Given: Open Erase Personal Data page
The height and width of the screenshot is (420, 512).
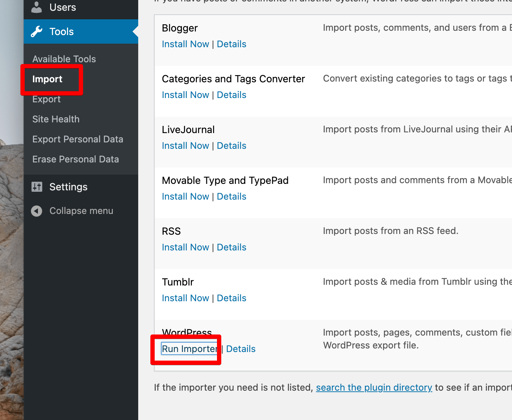Looking at the screenshot, I should [x=76, y=159].
